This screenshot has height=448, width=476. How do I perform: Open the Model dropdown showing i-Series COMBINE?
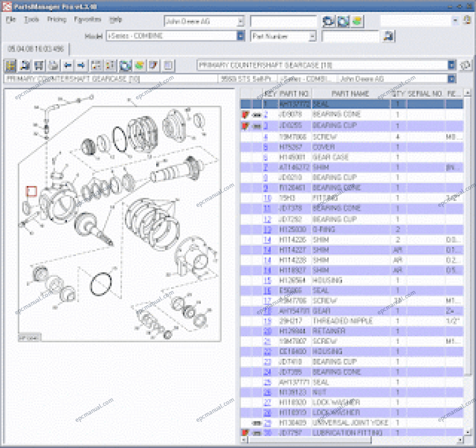(x=240, y=36)
